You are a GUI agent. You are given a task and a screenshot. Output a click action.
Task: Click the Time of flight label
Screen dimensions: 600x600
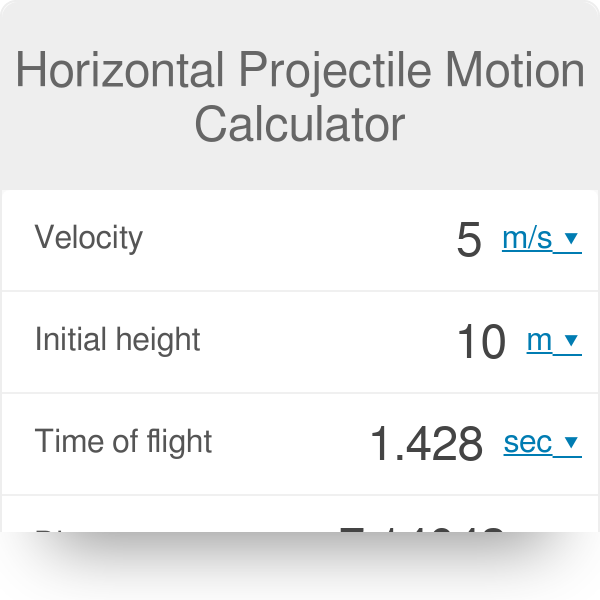click(x=124, y=441)
